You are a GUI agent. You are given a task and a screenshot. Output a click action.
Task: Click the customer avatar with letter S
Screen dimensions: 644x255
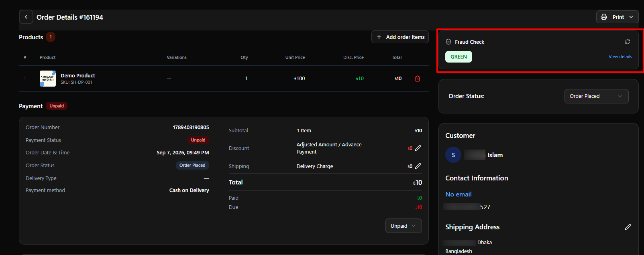453,155
